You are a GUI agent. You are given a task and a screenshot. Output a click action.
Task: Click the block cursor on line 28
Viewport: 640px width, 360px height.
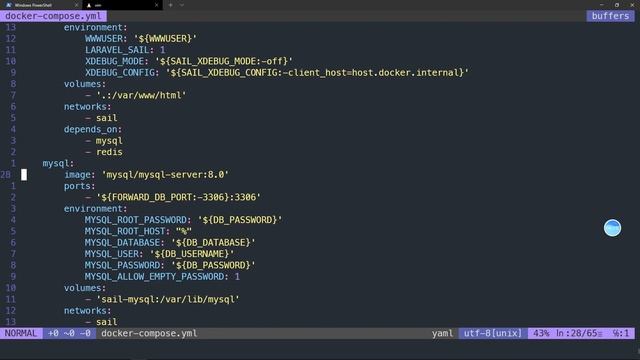(24, 175)
